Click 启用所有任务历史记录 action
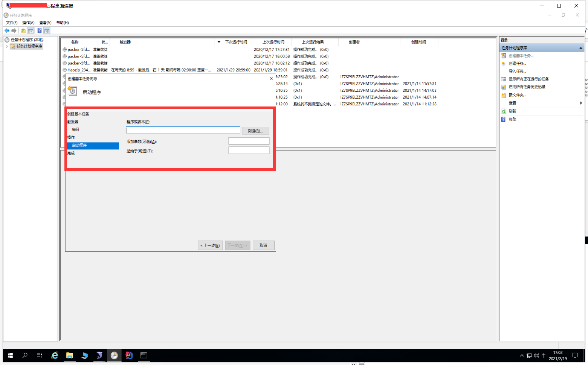This screenshot has width=588, height=365. pyautogui.click(x=527, y=87)
